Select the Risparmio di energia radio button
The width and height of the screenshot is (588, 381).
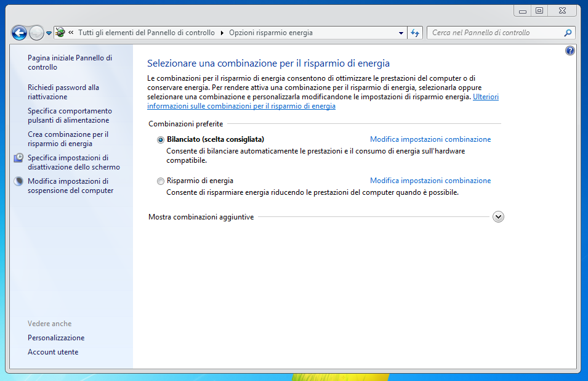tap(161, 181)
